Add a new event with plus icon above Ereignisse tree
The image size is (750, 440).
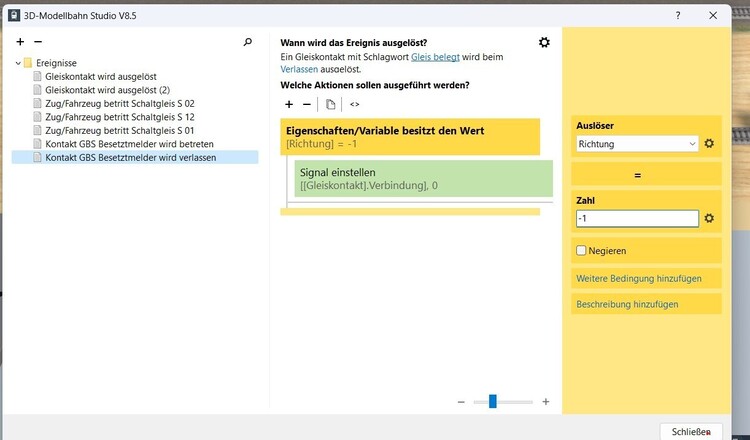tap(20, 42)
